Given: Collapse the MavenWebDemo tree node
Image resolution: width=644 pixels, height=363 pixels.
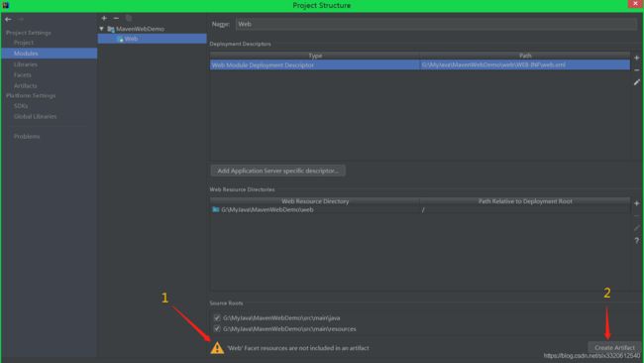Looking at the screenshot, I should (101, 29).
